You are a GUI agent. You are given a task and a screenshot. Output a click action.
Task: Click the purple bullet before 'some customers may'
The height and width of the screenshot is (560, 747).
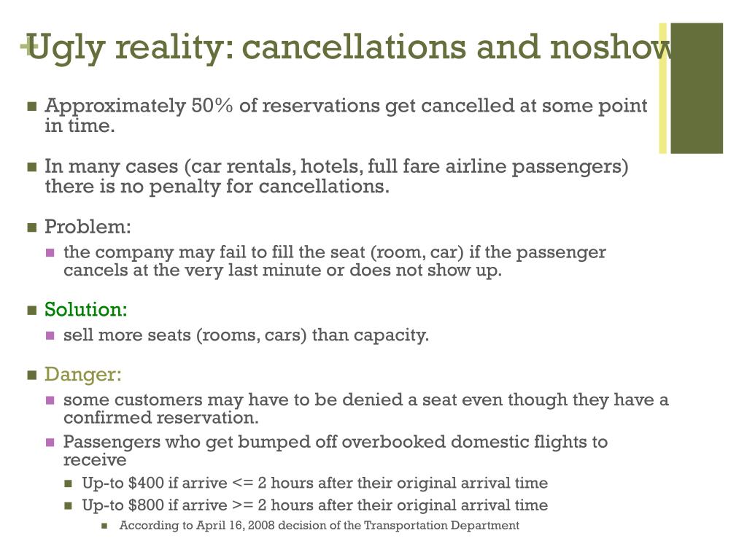point(50,400)
